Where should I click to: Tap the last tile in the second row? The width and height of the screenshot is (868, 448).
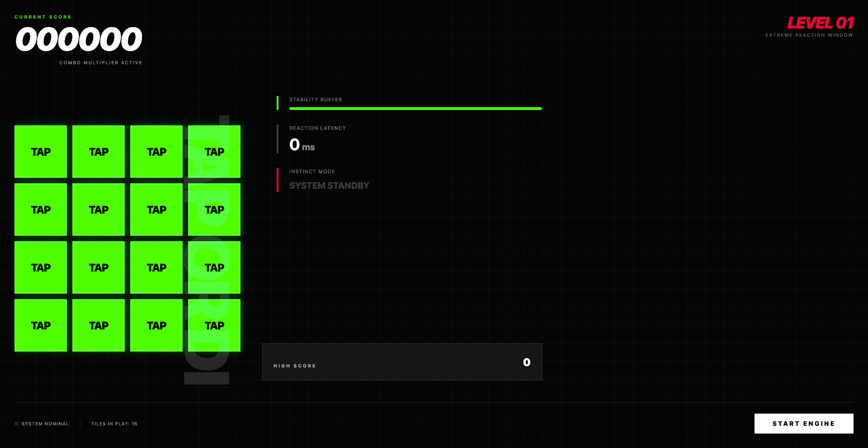pyautogui.click(x=214, y=210)
